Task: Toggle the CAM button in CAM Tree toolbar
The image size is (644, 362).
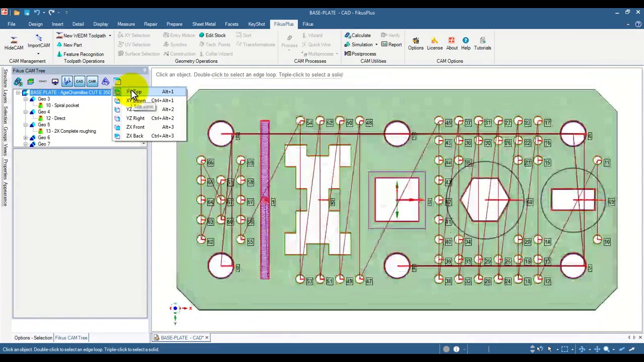Action: coord(92,81)
